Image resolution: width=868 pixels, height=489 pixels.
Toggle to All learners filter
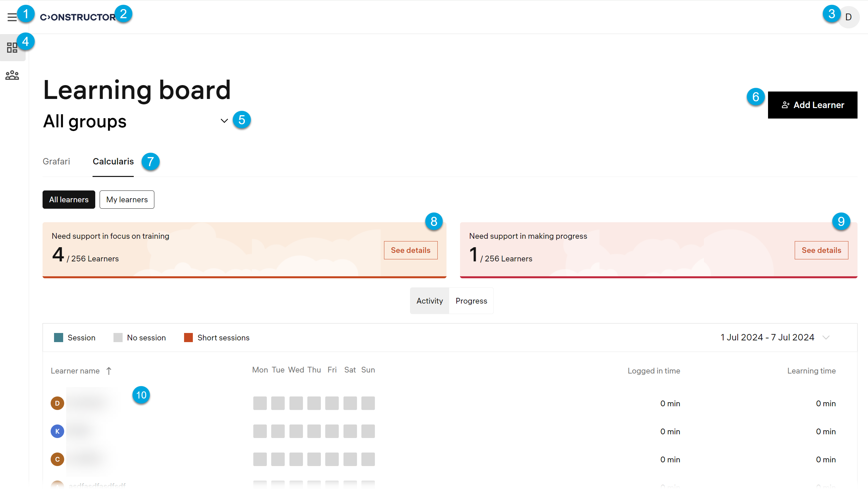(x=69, y=200)
